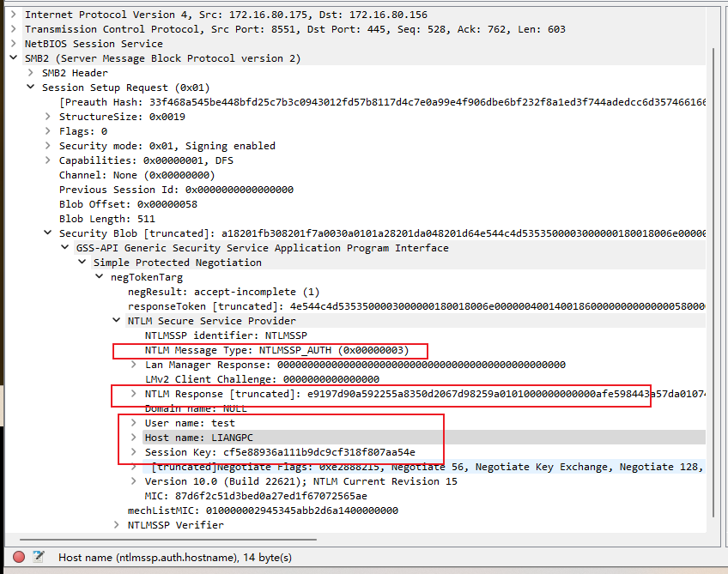The image size is (728, 574).
Task: Expand the User name: test field
Action: point(134,423)
